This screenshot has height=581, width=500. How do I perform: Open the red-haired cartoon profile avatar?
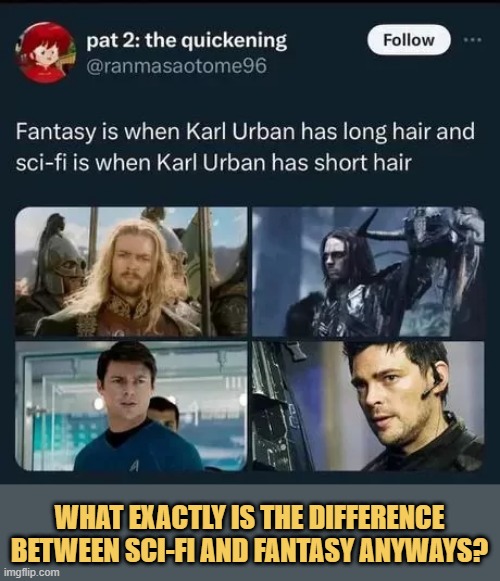pos(45,53)
